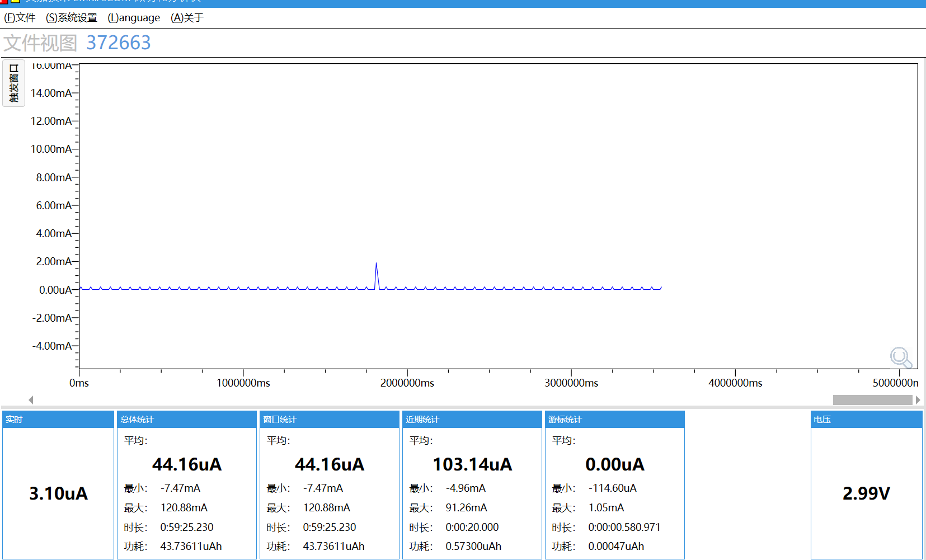Select the 游标统计 panel header

[x=615, y=420]
